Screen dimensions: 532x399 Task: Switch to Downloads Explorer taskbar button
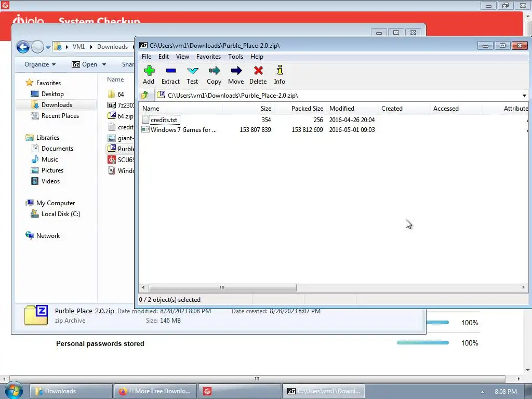(71, 391)
